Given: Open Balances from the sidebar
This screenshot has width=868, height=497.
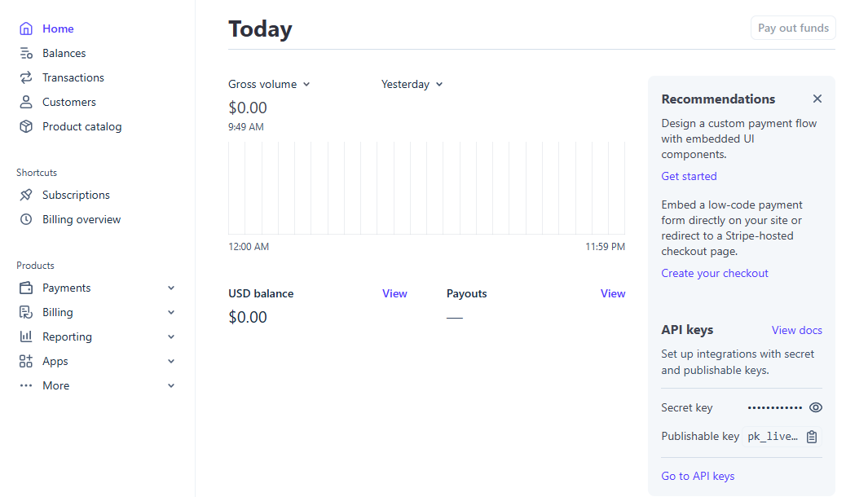Looking at the screenshot, I should click(x=64, y=53).
